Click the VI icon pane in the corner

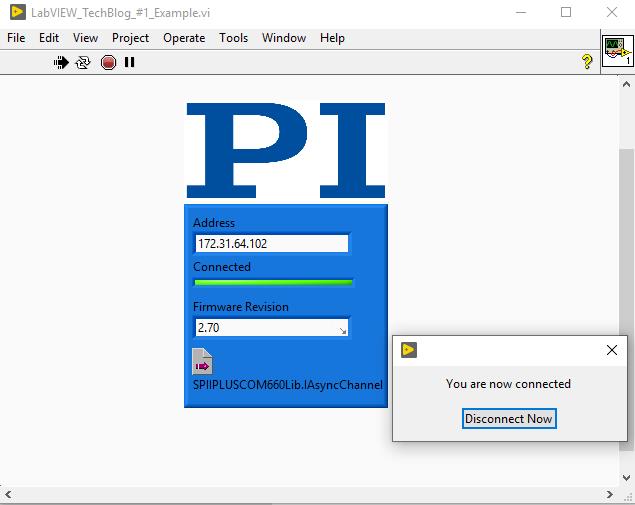click(618, 51)
